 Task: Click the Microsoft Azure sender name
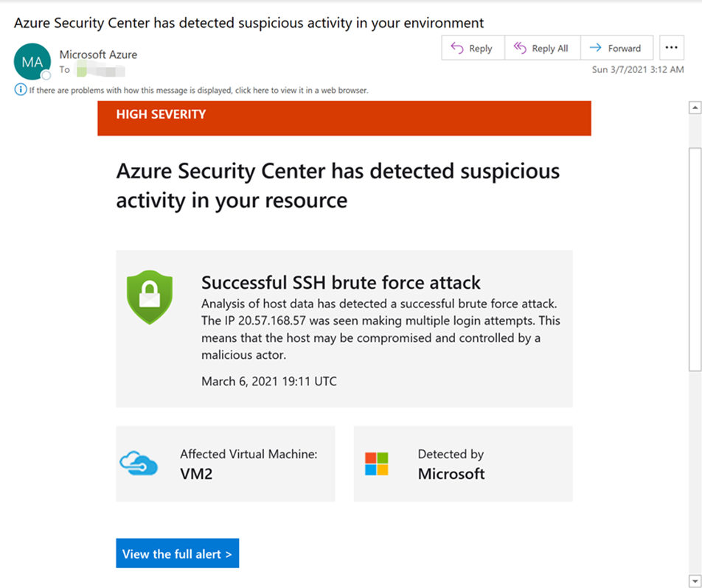point(99,55)
